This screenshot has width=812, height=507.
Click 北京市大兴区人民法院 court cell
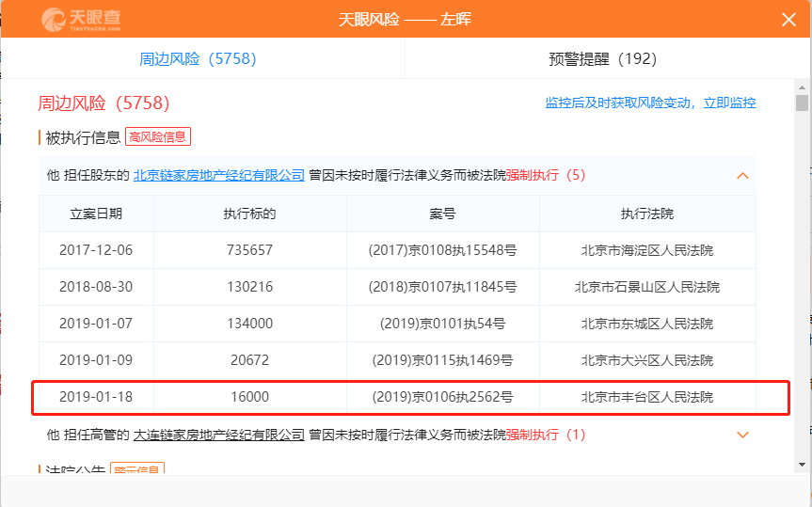(x=647, y=360)
